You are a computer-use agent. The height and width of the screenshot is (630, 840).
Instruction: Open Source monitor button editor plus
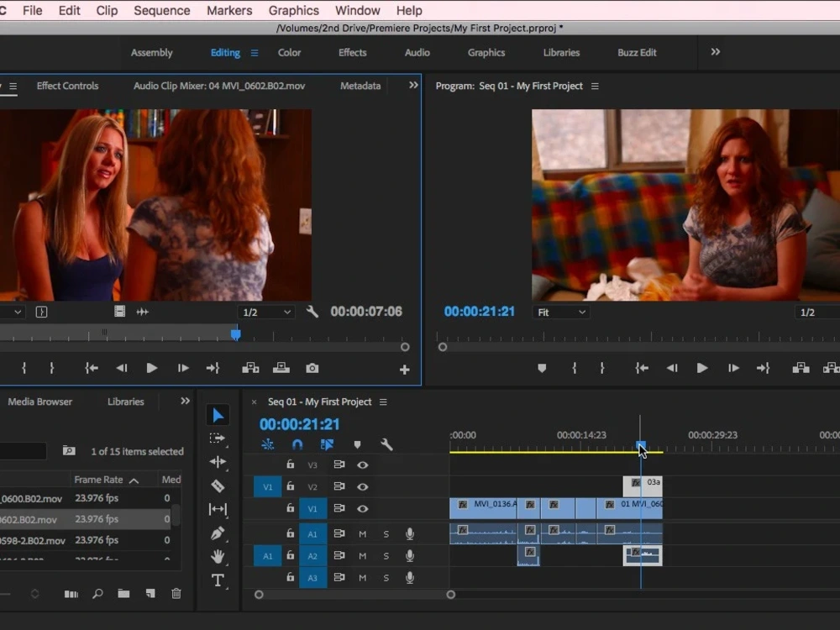pos(405,369)
